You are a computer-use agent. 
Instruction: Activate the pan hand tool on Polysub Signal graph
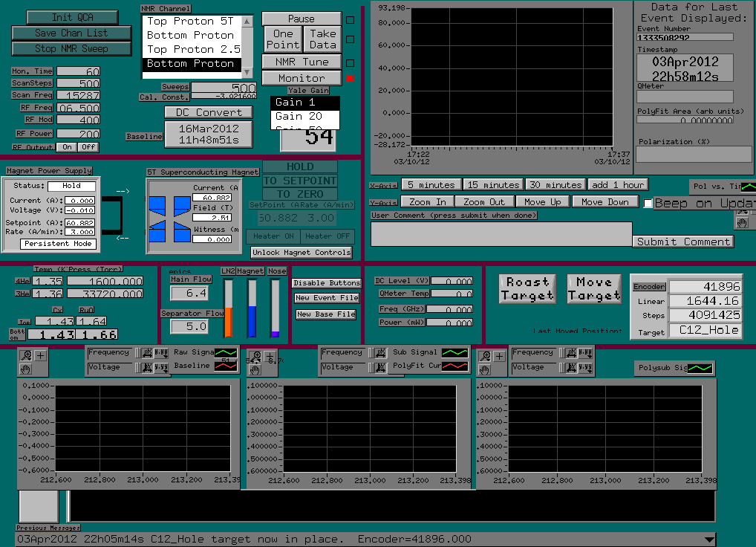click(x=485, y=370)
